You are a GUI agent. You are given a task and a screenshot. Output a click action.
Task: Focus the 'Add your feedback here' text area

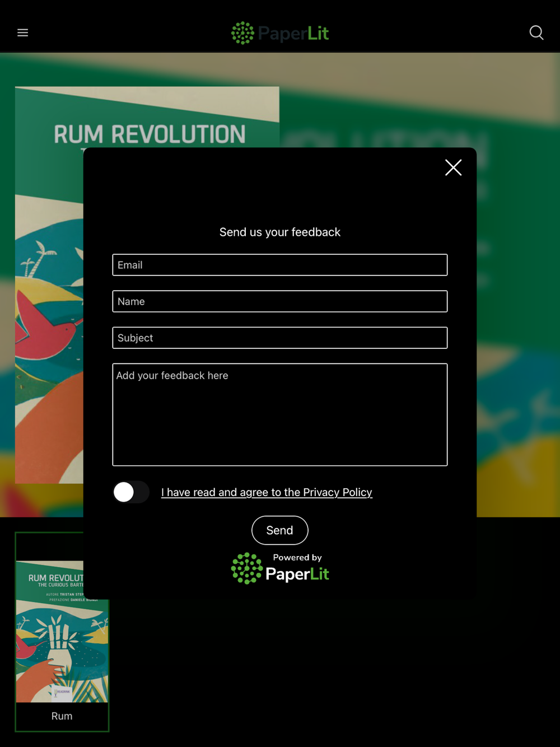(x=280, y=414)
